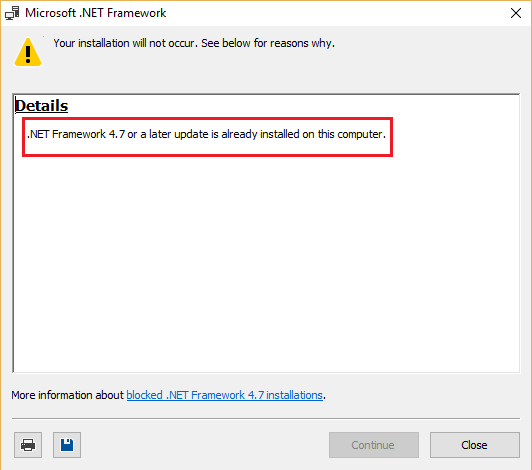Click the Details heading
532x470 pixels.
coord(42,106)
